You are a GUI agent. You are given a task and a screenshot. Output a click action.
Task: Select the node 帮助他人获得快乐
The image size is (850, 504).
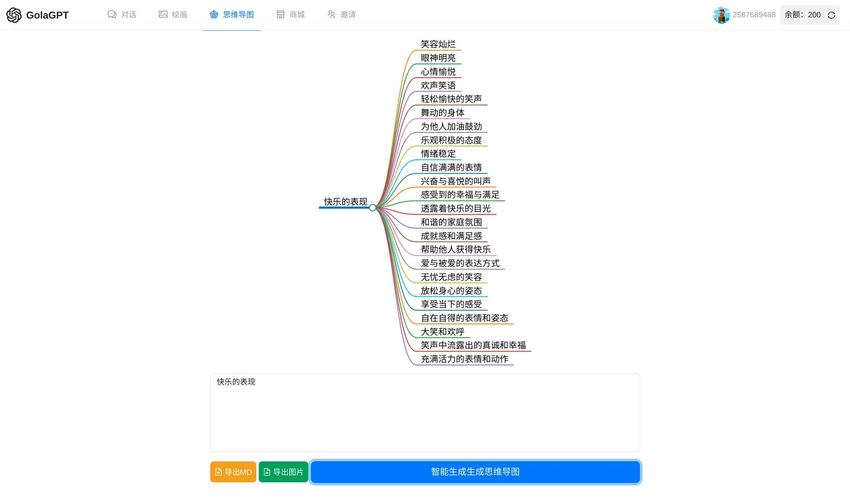point(456,249)
